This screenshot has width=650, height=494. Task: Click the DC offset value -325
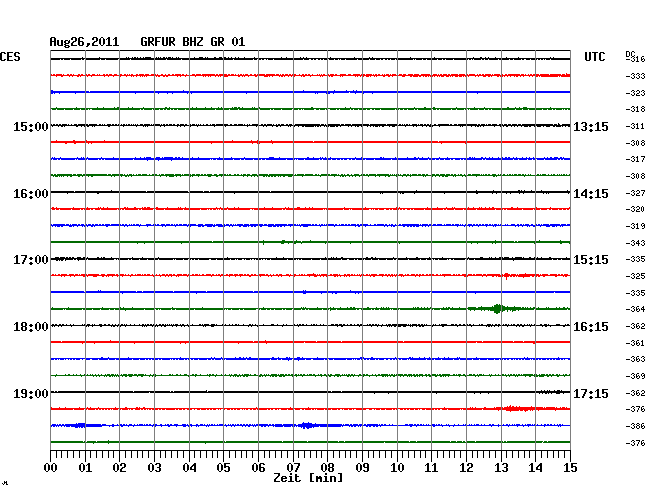(x=635, y=276)
